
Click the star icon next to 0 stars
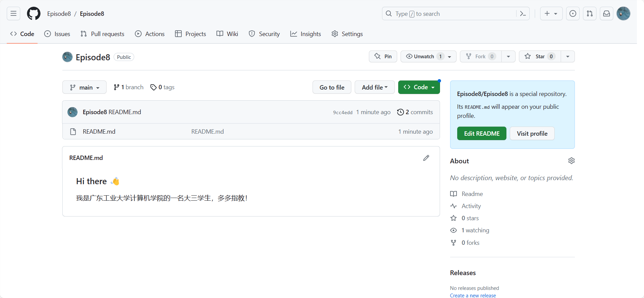coord(453,218)
